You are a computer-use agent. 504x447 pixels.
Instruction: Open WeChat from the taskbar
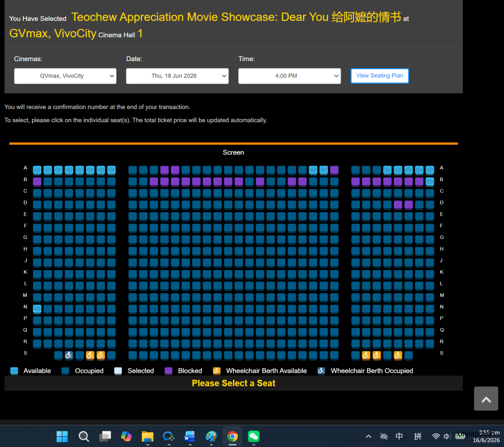point(253,436)
